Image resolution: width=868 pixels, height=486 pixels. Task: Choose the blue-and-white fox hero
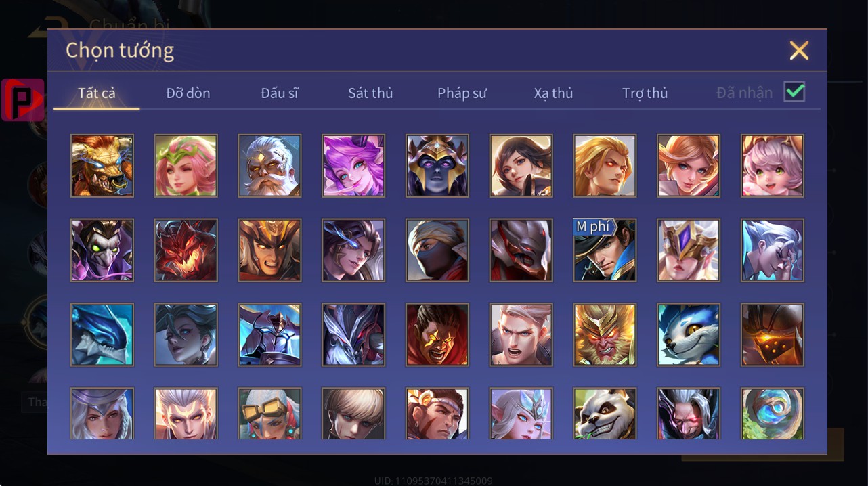click(x=689, y=334)
